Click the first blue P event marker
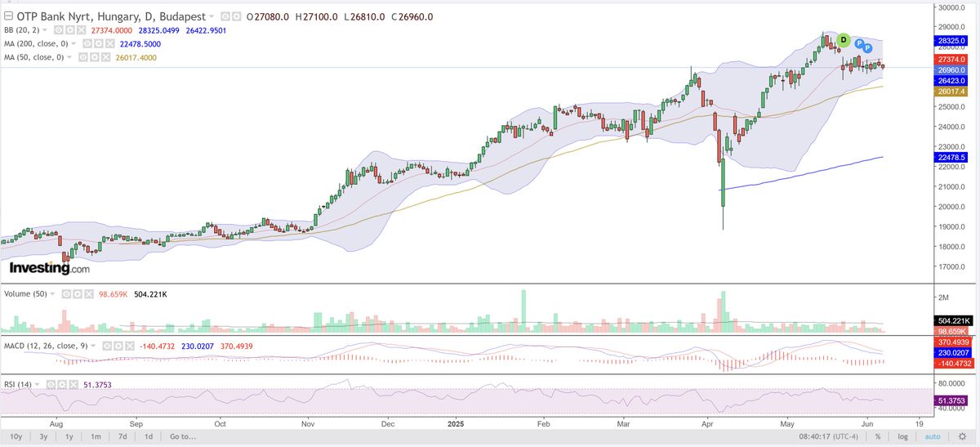 (860, 42)
